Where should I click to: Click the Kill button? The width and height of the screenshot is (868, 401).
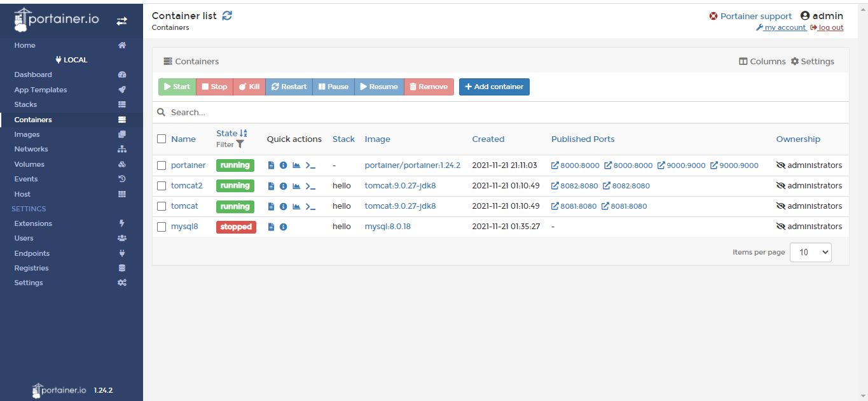pyautogui.click(x=249, y=87)
